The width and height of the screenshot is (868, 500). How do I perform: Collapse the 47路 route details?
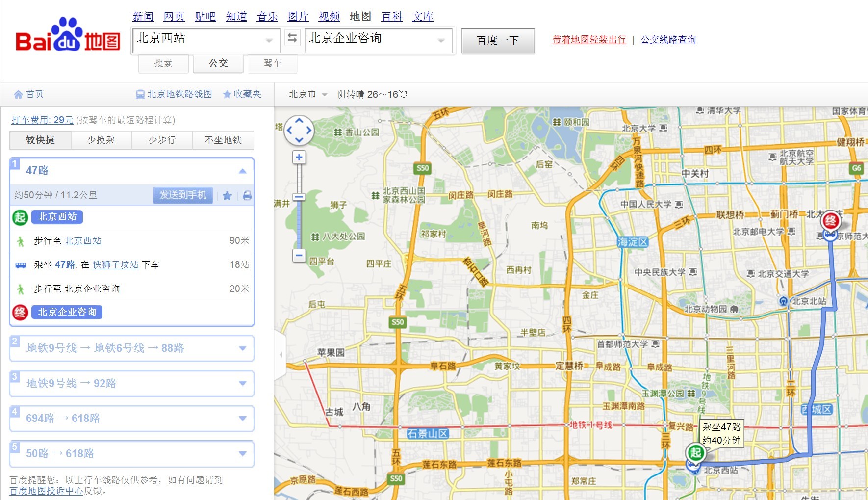(x=242, y=171)
